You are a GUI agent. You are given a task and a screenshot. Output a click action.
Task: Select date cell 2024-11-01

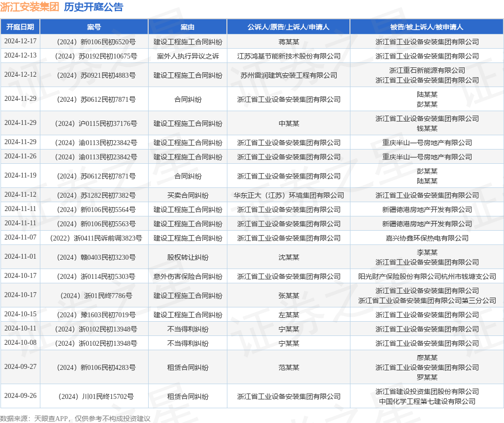click(x=20, y=257)
